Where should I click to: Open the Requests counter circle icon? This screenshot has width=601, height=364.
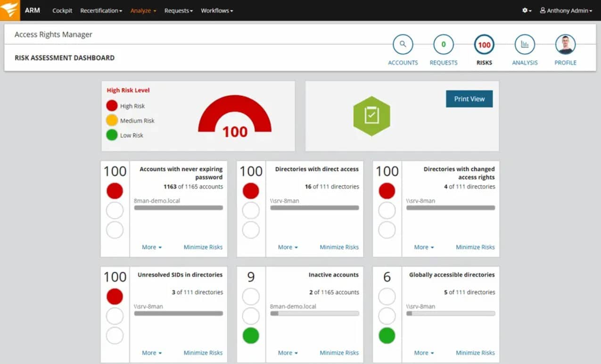(x=443, y=45)
